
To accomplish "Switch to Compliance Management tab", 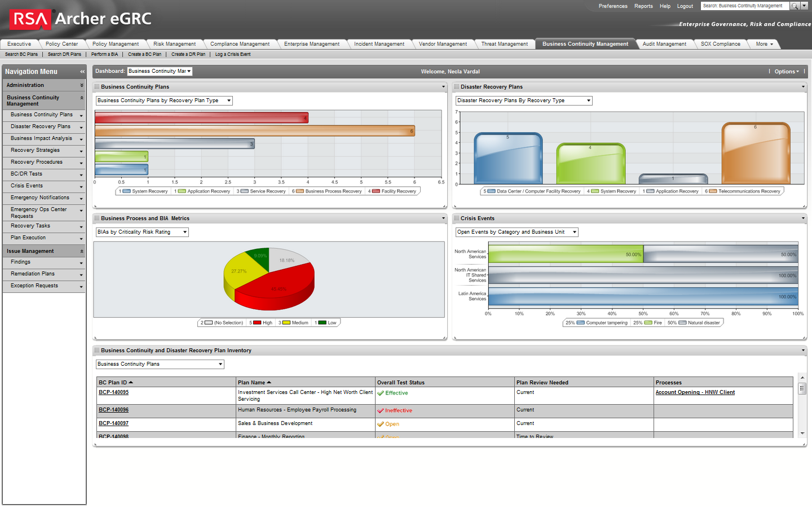I will [240, 44].
